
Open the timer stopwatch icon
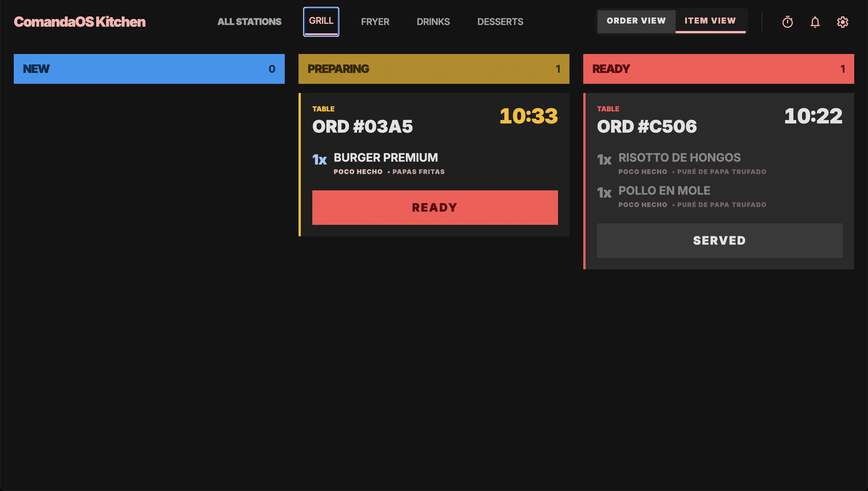787,22
